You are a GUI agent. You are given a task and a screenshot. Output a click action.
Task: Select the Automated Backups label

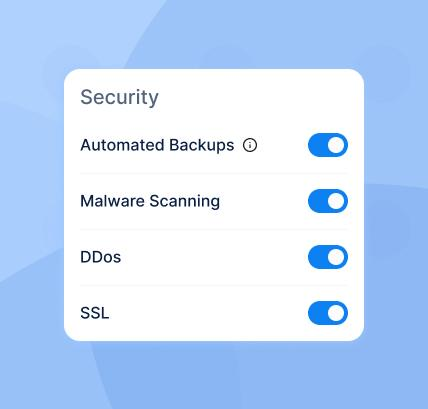coord(157,145)
